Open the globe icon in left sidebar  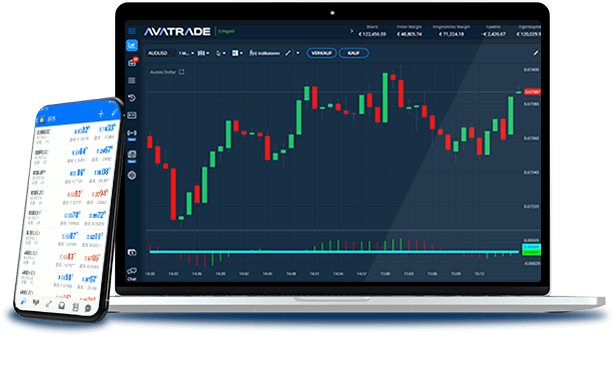132,175
